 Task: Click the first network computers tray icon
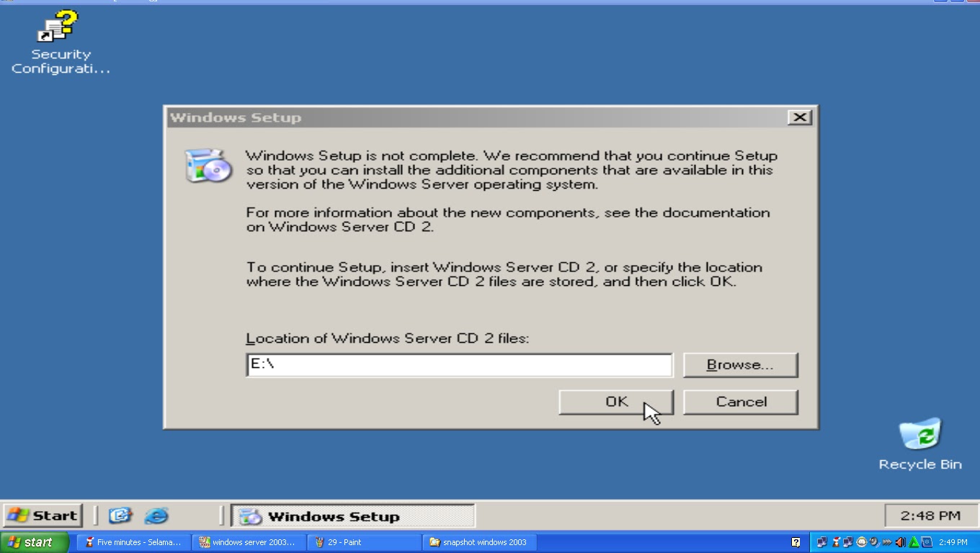click(x=822, y=542)
